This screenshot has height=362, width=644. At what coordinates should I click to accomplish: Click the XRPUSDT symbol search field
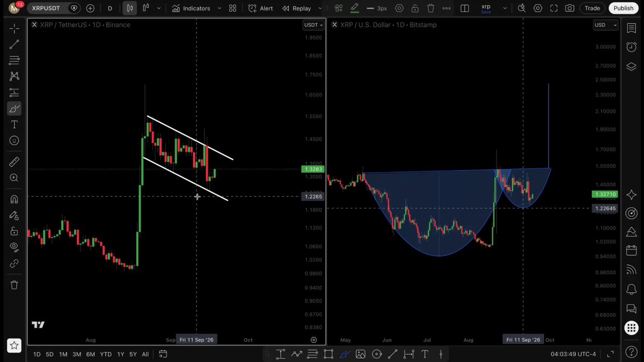pos(46,8)
